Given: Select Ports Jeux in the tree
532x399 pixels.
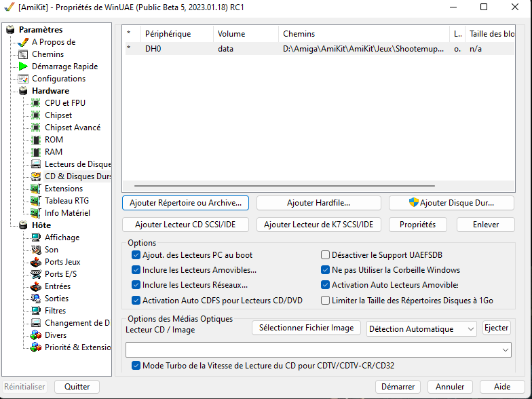Looking at the screenshot, I should tap(62, 262).
